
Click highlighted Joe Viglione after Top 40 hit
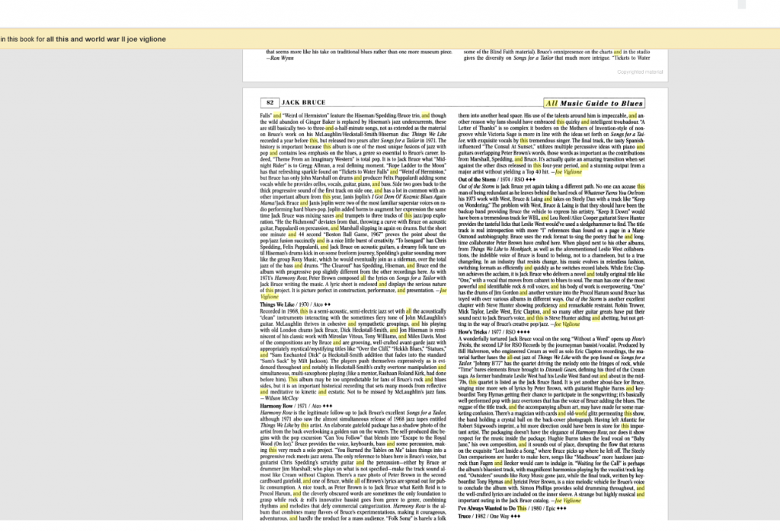(568, 172)
